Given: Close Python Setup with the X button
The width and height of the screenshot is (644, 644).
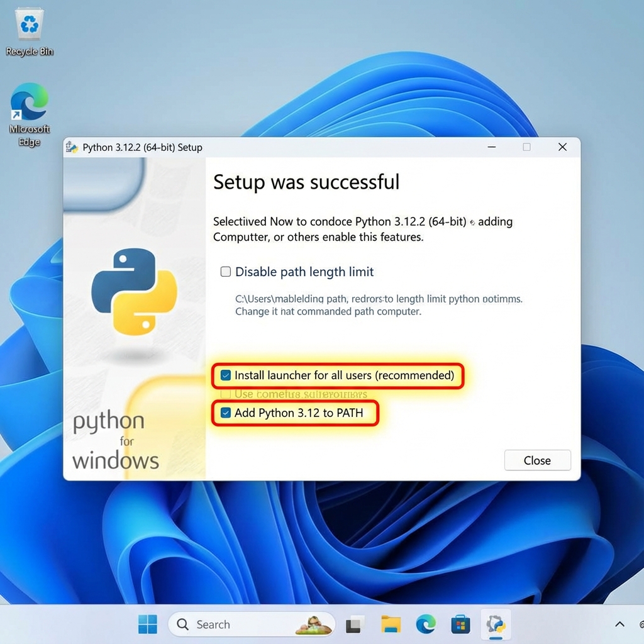Looking at the screenshot, I should 562,147.
